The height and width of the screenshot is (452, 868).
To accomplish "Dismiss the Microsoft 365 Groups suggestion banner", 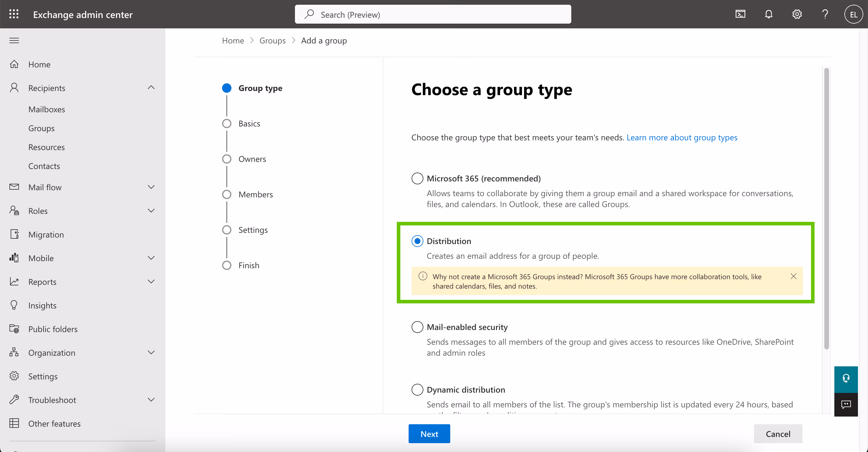I will coord(793,277).
